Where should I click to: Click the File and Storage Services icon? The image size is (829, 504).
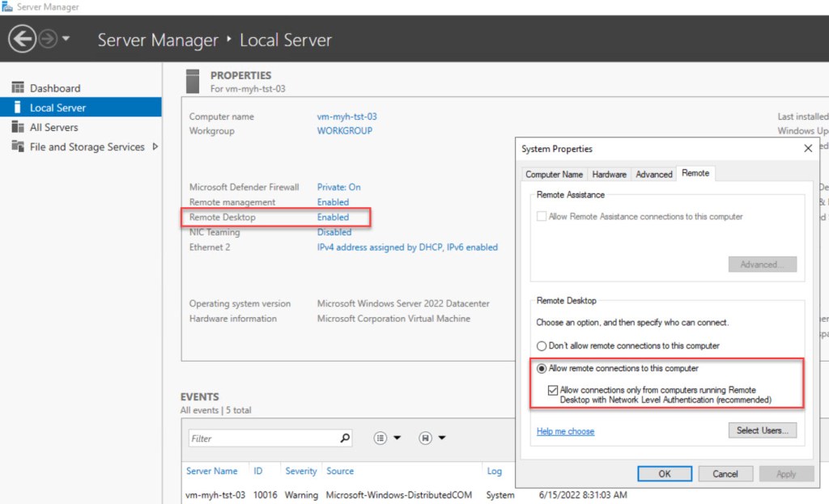[17, 146]
